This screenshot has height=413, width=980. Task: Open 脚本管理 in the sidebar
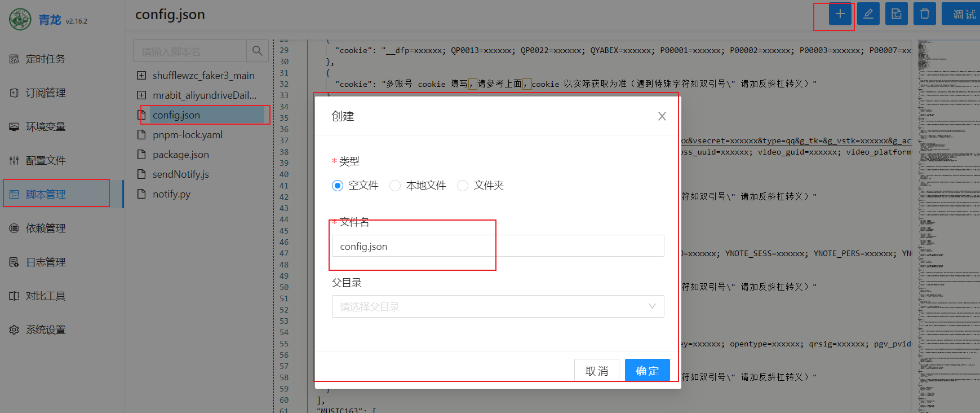click(x=62, y=194)
